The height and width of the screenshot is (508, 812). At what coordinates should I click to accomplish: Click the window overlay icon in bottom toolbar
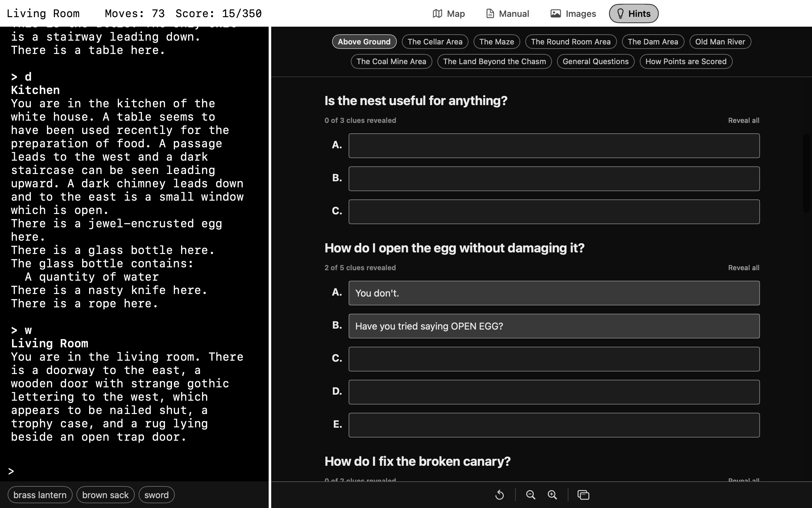coord(583,495)
